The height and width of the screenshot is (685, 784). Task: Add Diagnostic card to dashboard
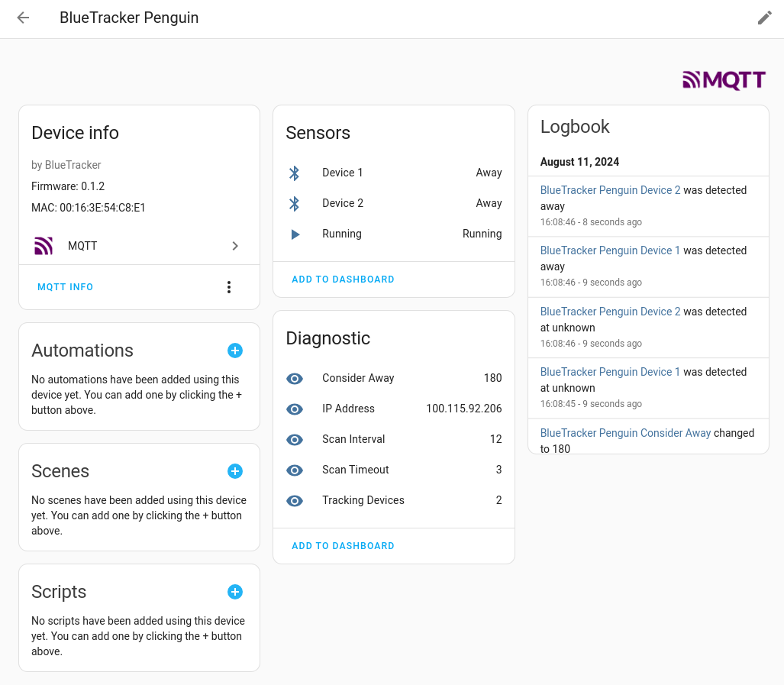pyautogui.click(x=343, y=546)
